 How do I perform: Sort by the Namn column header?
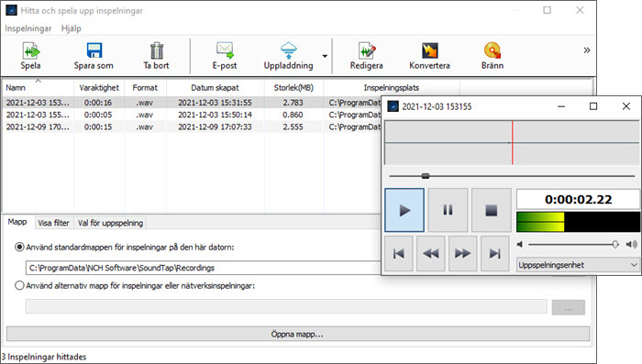coord(39,88)
